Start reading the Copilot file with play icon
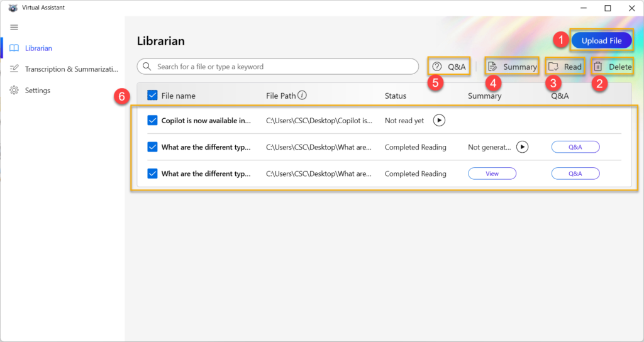Screen dimensions: 644x342 pyautogui.click(x=439, y=120)
